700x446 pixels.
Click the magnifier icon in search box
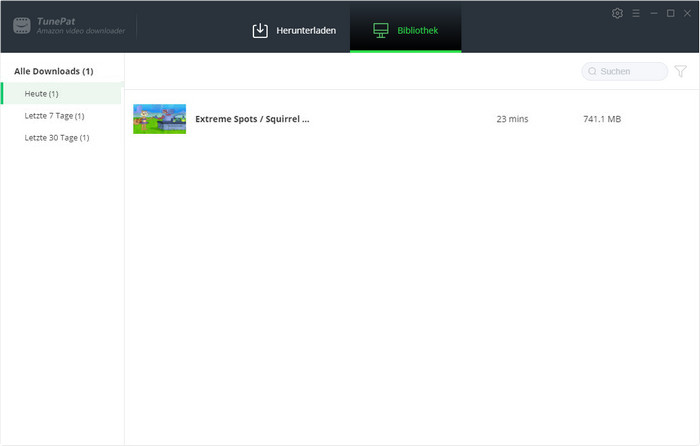[x=592, y=71]
